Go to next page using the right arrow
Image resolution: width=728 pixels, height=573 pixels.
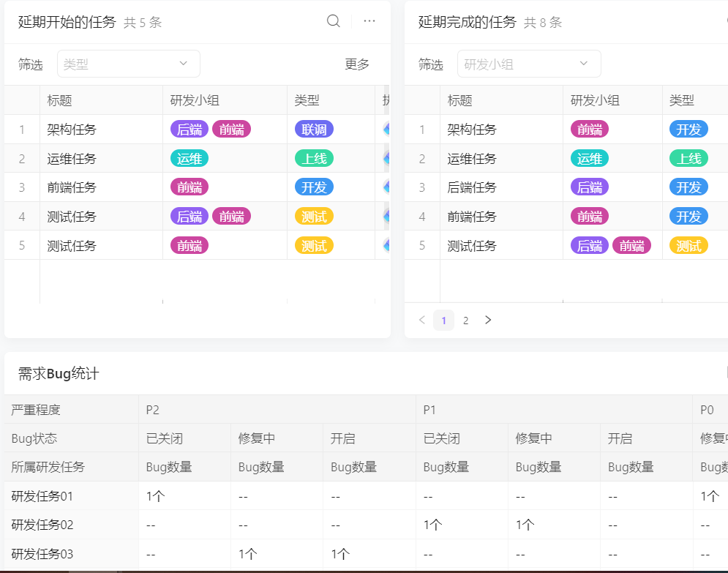pyautogui.click(x=488, y=320)
